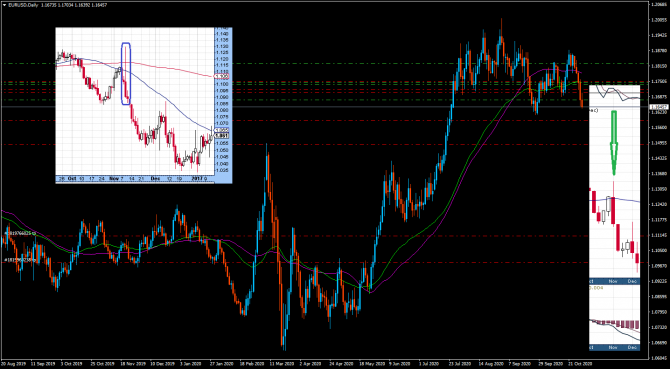The image size is (670, 369).
Task: Click the 21 Oct 2020 date label
Action: [581, 364]
